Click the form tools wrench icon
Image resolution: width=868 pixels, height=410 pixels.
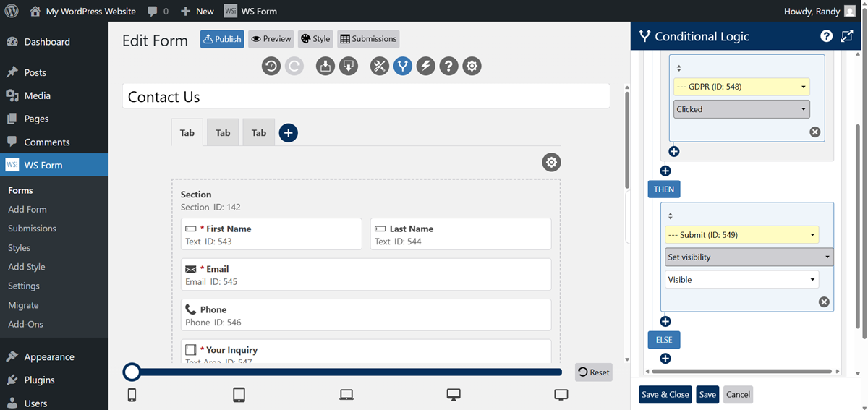click(x=380, y=67)
